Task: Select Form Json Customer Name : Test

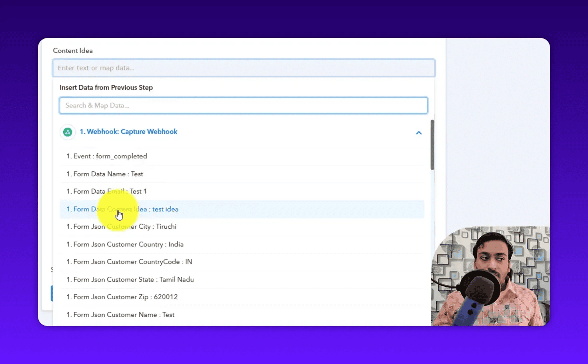Action: coord(120,315)
